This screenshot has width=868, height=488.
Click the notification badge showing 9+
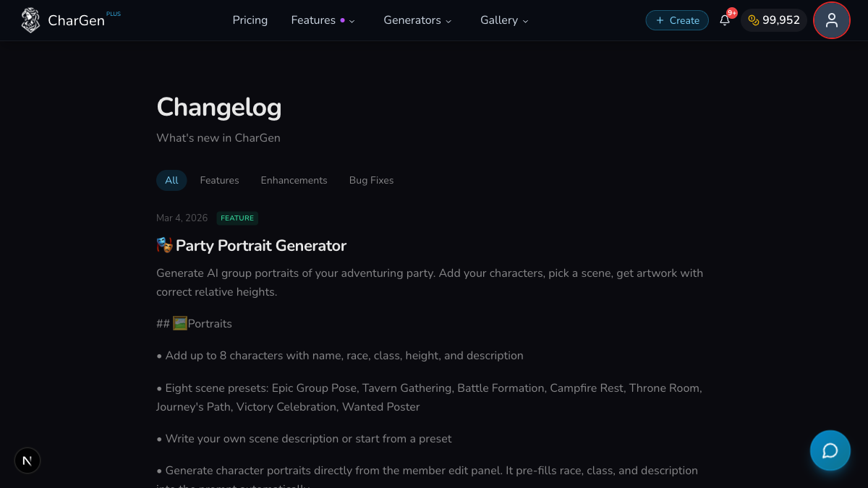click(x=731, y=12)
